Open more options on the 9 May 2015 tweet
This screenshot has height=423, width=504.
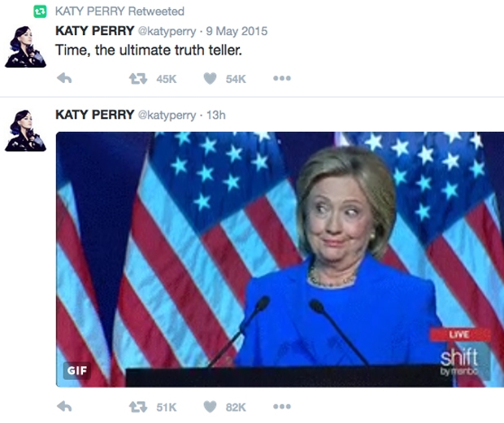pyautogui.click(x=282, y=78)
